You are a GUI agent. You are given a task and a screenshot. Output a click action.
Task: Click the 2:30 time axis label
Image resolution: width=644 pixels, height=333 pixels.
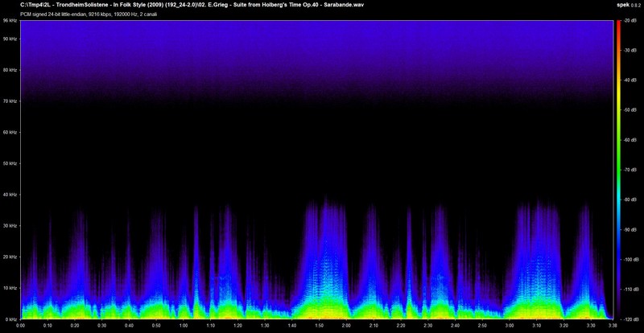tap(427, 325)
